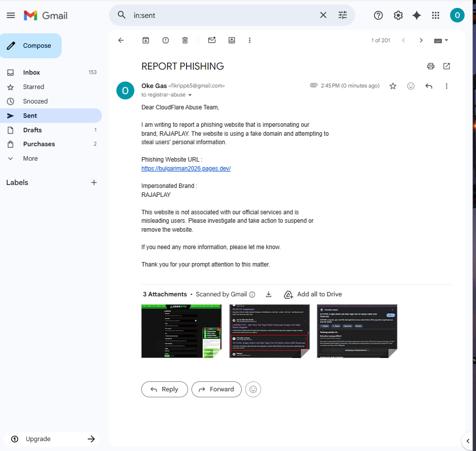
Task: Go to the next conversation arrow
Action: [421, 40]
